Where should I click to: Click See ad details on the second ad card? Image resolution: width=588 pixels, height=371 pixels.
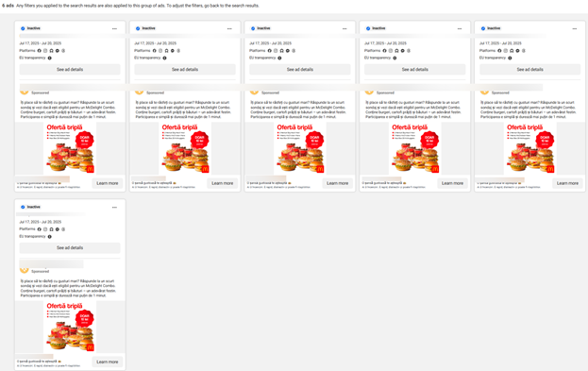point(185,70)
